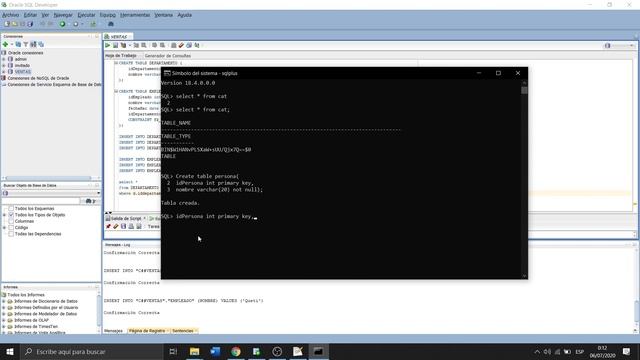Select the Salida de Script tab
Viewport: 640px width, 360px height.
[126, 218]
